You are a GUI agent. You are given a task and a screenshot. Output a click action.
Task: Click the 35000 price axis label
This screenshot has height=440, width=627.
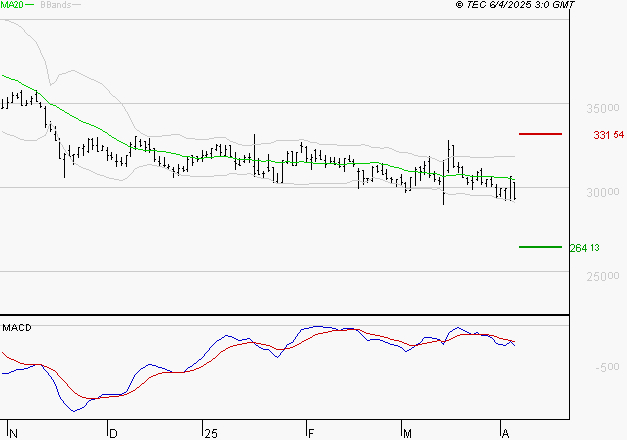[x=603, y=108]
